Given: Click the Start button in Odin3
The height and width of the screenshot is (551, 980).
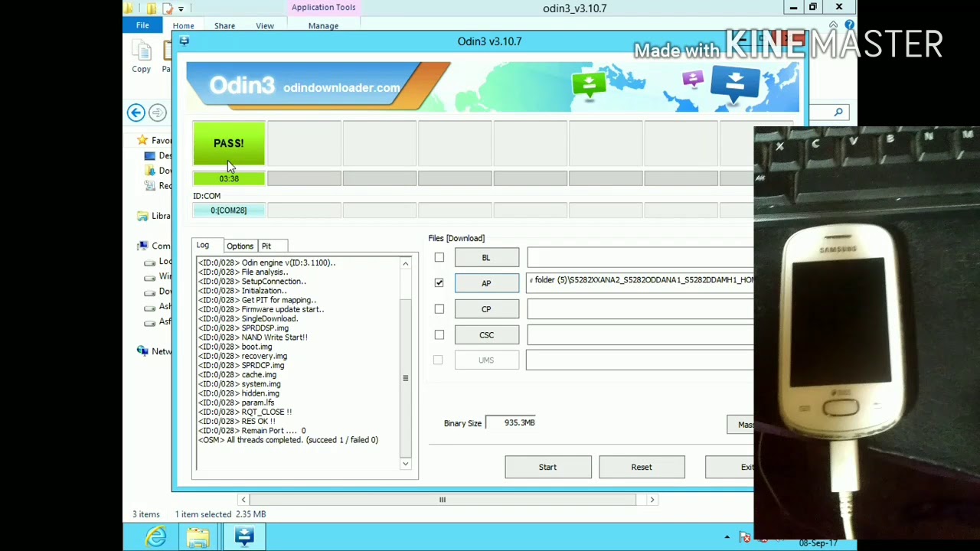Looking at the screenshot, I should point(548,467).
